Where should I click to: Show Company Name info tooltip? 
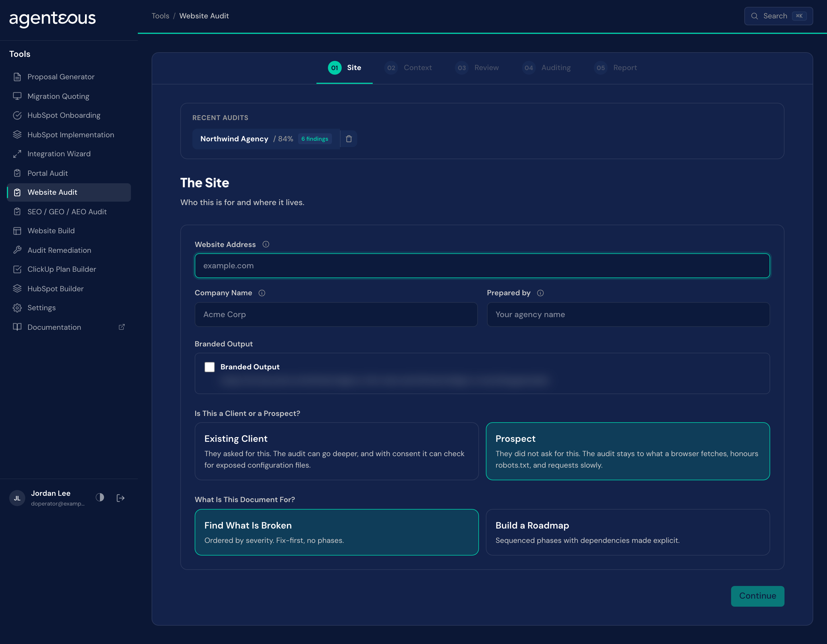coord(262,293)
